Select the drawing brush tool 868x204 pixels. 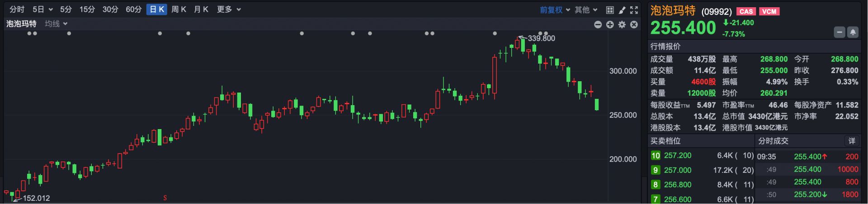[622, 10]
